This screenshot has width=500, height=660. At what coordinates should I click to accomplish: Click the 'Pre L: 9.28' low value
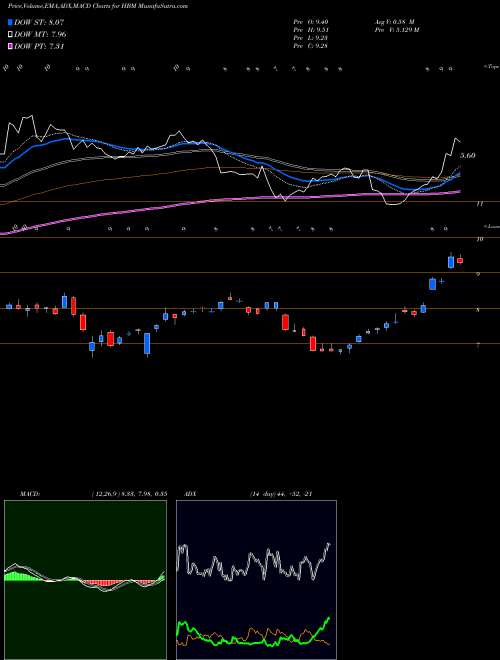[x=311, y=38]
